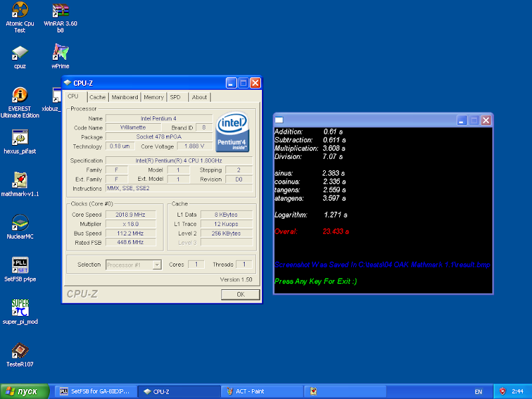Click the x 18.0 multiplier value
The height and width of the screenshot is (399, 532).
tap(130, 224)
